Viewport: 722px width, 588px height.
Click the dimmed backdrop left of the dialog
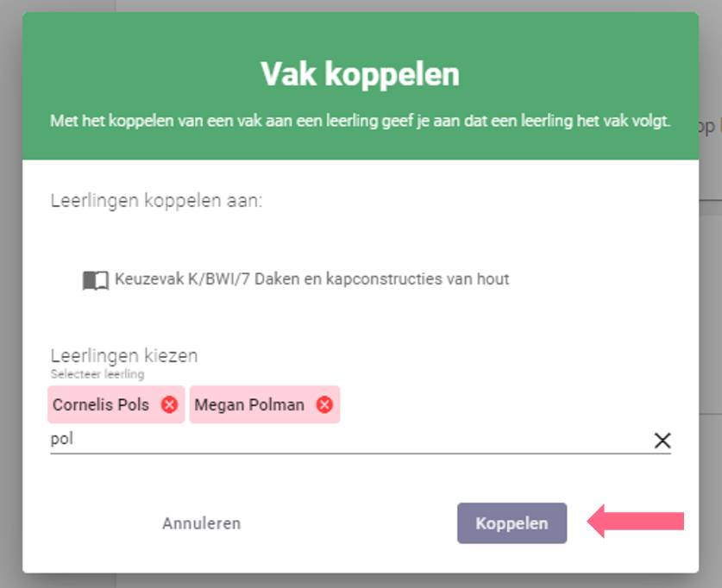coord(11,295)
